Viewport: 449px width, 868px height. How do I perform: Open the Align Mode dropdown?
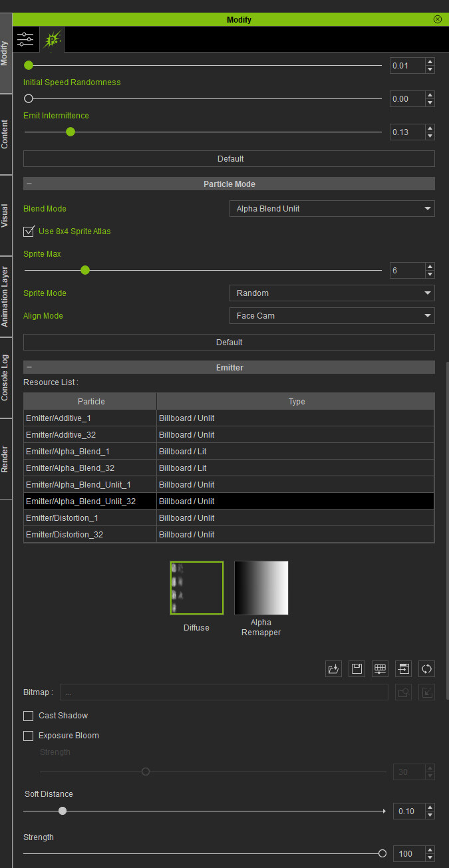332,316
